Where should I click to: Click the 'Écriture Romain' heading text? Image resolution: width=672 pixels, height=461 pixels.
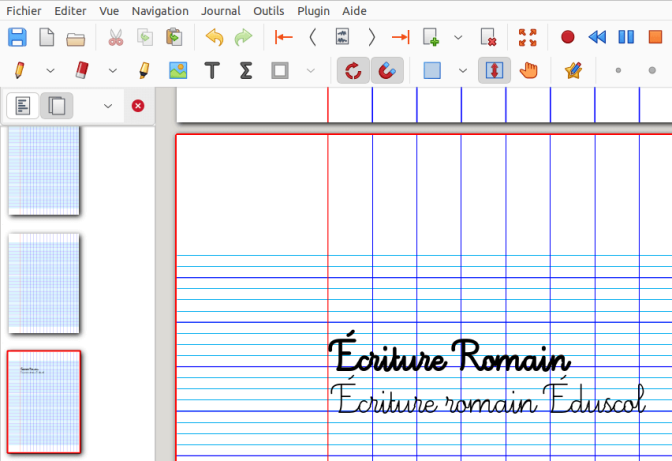coord(449,353)
